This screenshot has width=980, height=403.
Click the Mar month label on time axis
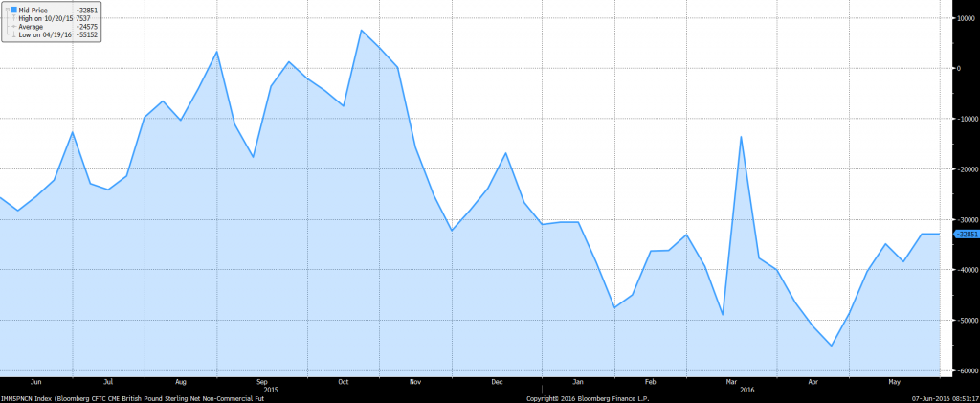(x=731, y=381)
